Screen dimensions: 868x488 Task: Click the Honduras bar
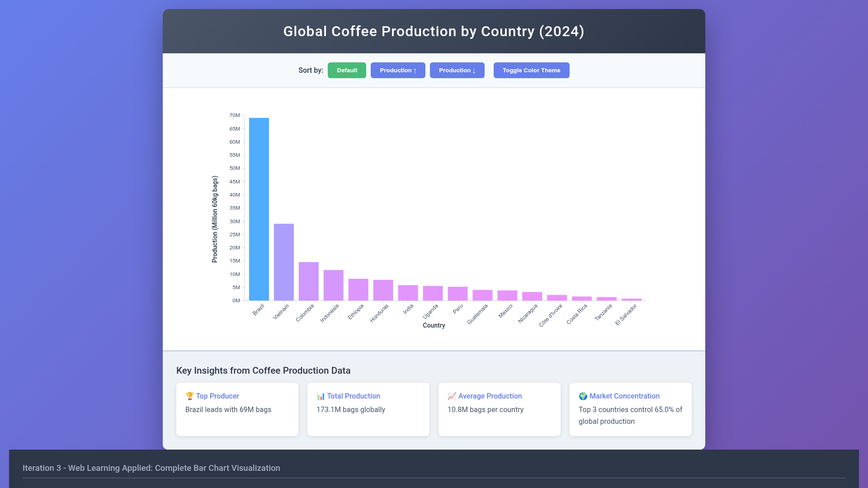[x=383, y=290]
